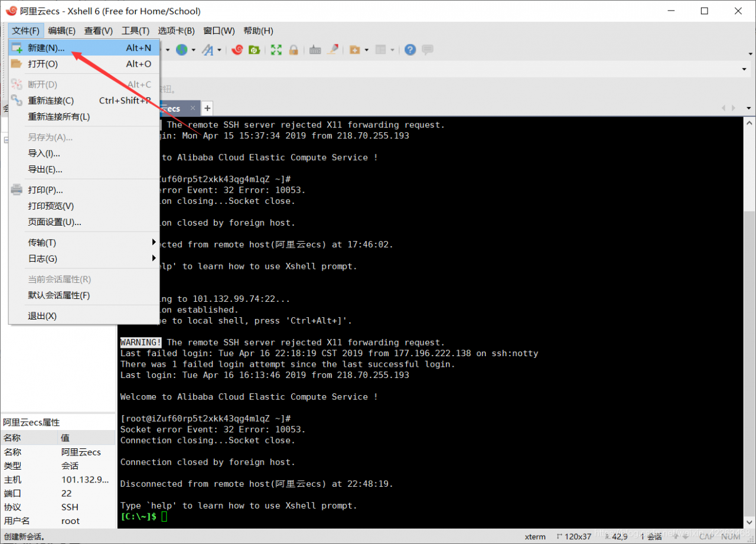Open 默认会话属性(F) menu entry

coord(84,295)
